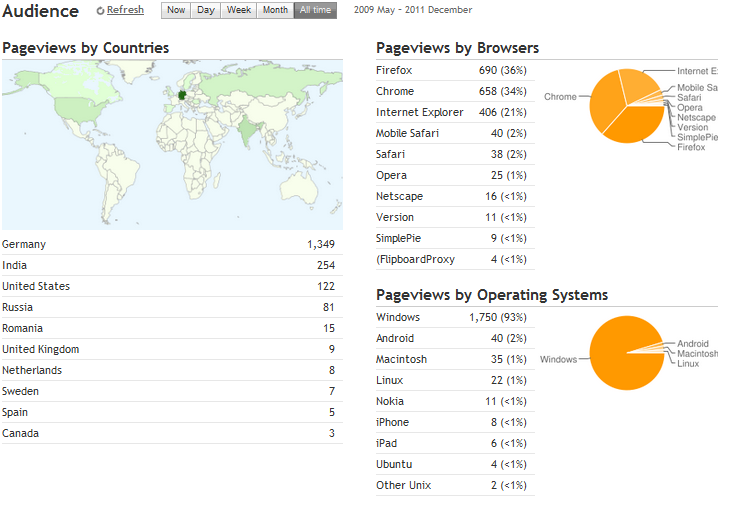Switch to the Week time range

point(239,10)
